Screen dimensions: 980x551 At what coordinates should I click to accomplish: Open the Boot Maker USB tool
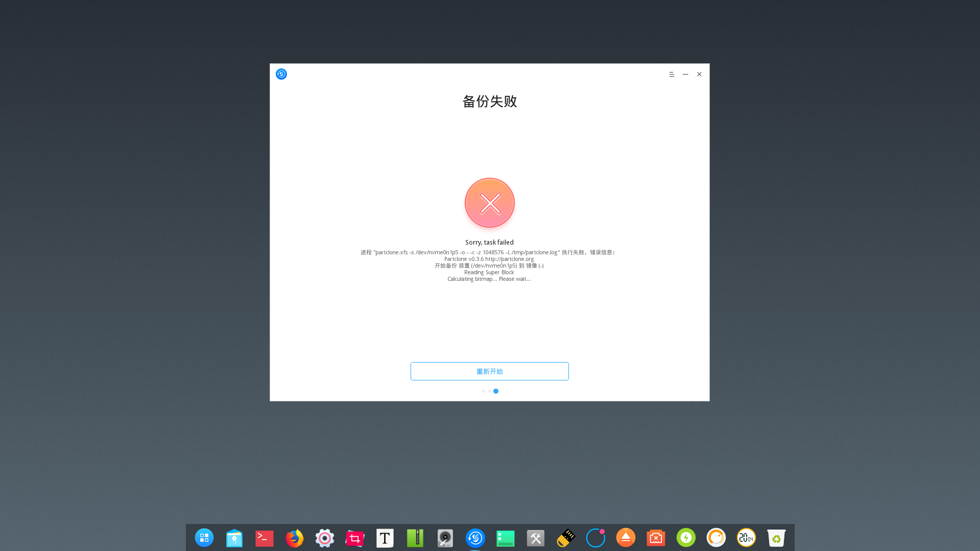pos(565,538)
